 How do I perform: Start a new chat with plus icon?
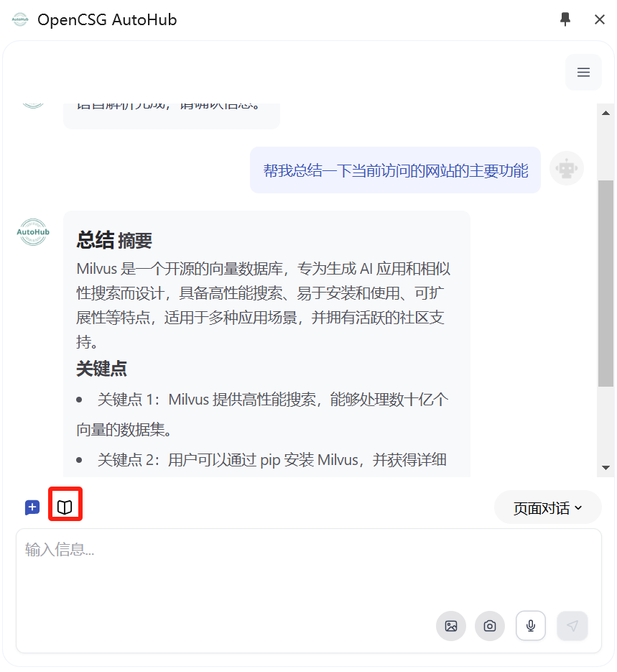pos(32,507)
